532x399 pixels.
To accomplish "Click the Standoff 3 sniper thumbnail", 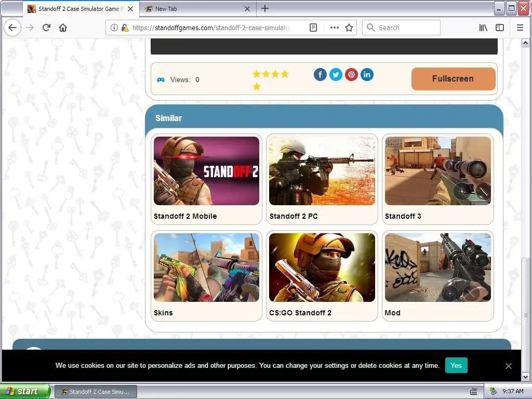I will [437, 170].
